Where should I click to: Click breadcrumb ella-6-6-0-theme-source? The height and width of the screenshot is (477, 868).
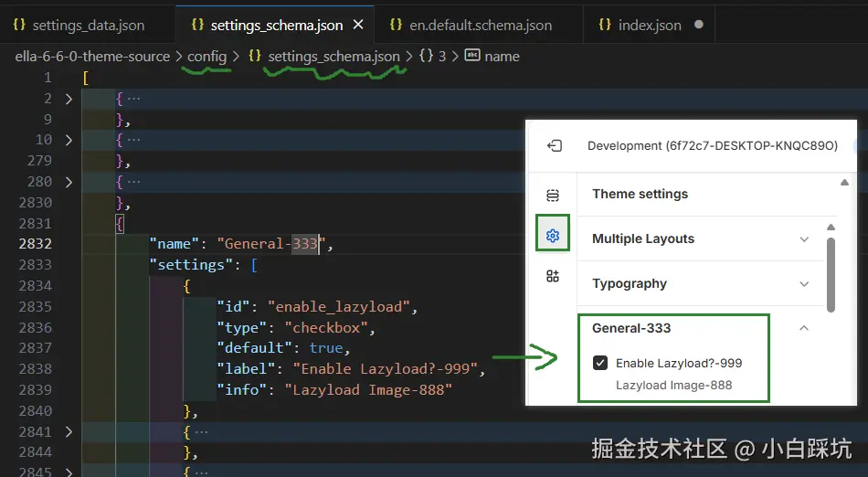92,57
